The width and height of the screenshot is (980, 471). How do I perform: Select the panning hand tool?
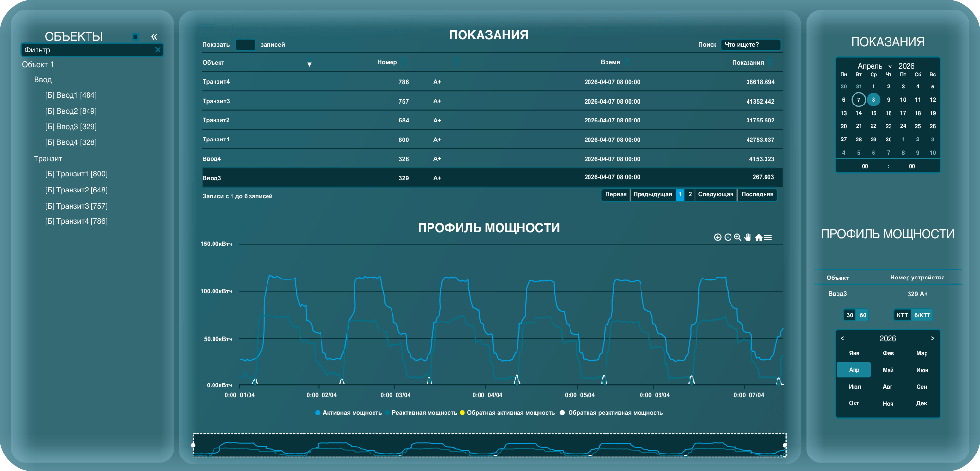748,237
